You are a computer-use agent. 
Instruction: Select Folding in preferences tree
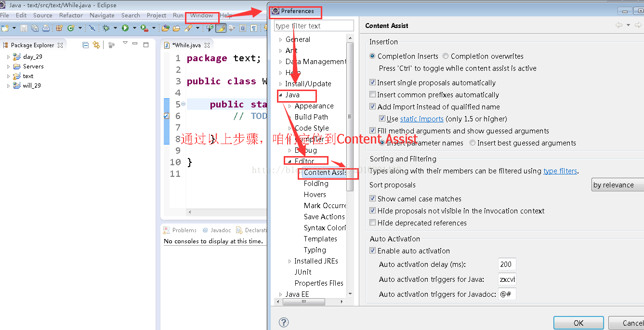(316, 184)
